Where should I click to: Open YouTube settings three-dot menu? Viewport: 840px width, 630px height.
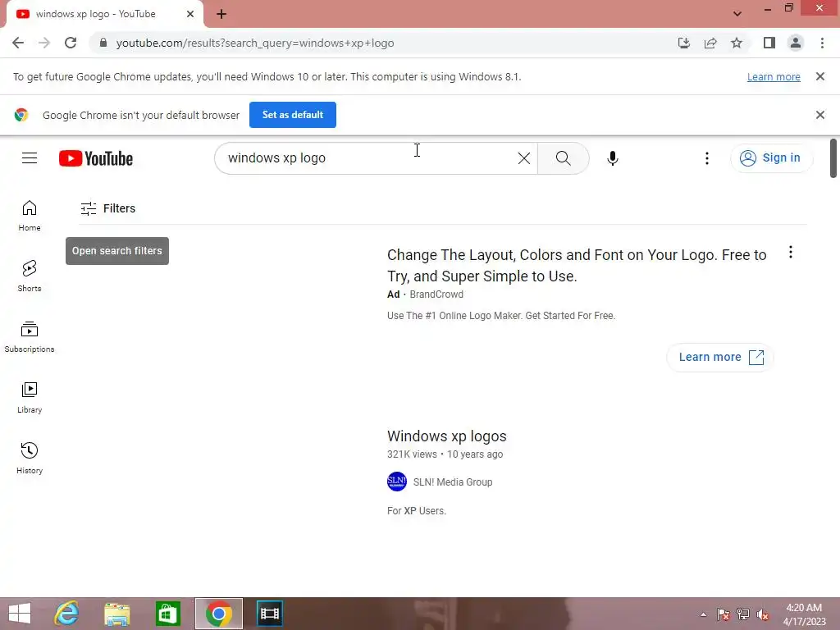coord(706,158)
